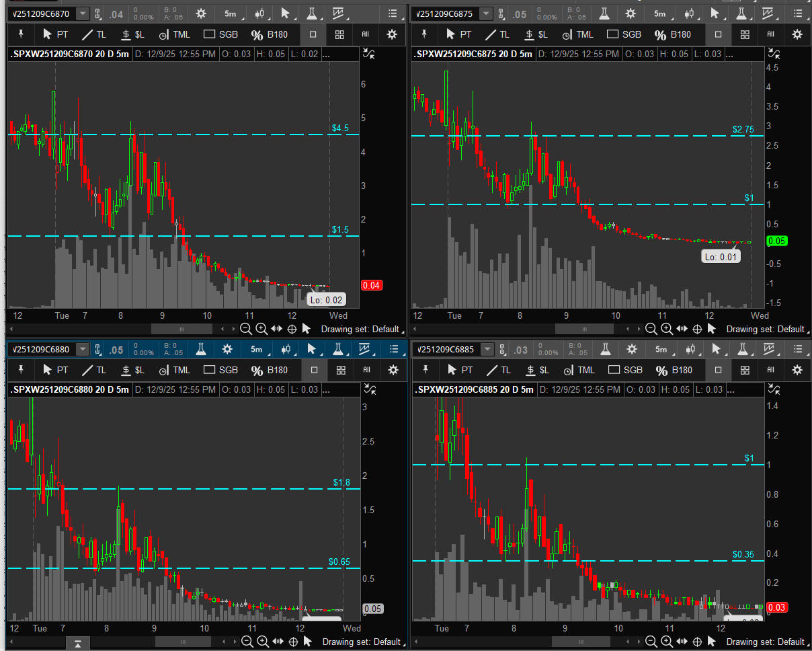Zoom in on the C6875 chart
812x651 pixels.
click(666, 329)
